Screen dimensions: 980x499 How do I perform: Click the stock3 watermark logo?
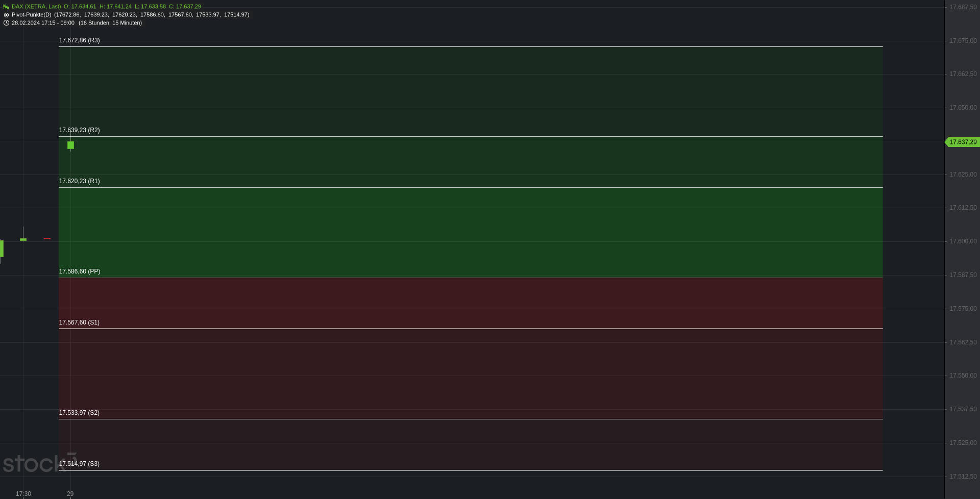[39, 463]
